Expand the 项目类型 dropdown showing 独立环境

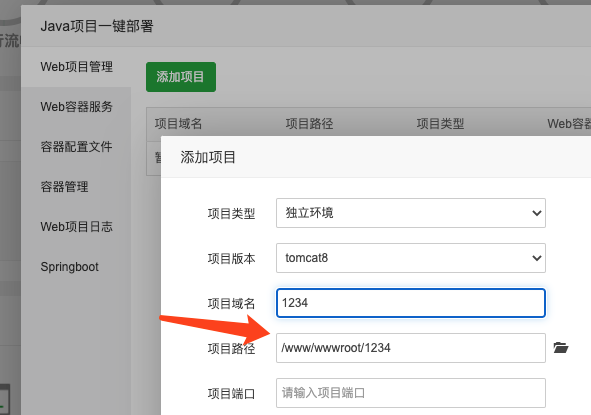tap(411, 213)
